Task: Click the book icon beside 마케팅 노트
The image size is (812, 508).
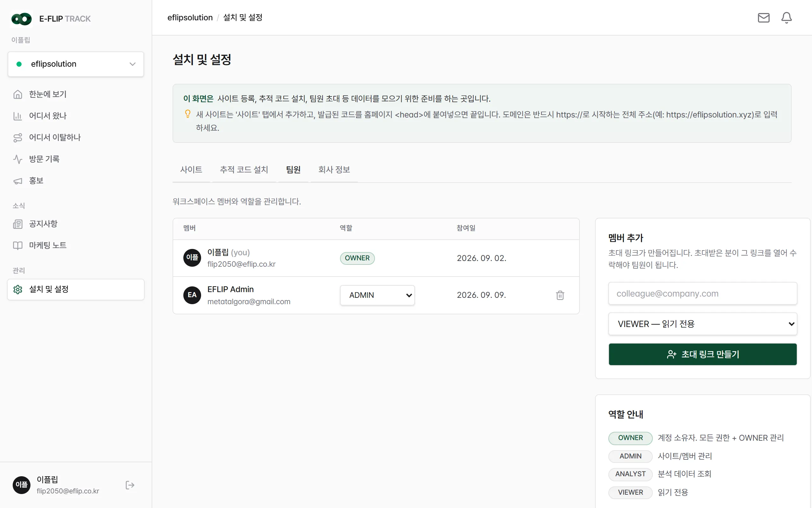Action: coord(18,245)
